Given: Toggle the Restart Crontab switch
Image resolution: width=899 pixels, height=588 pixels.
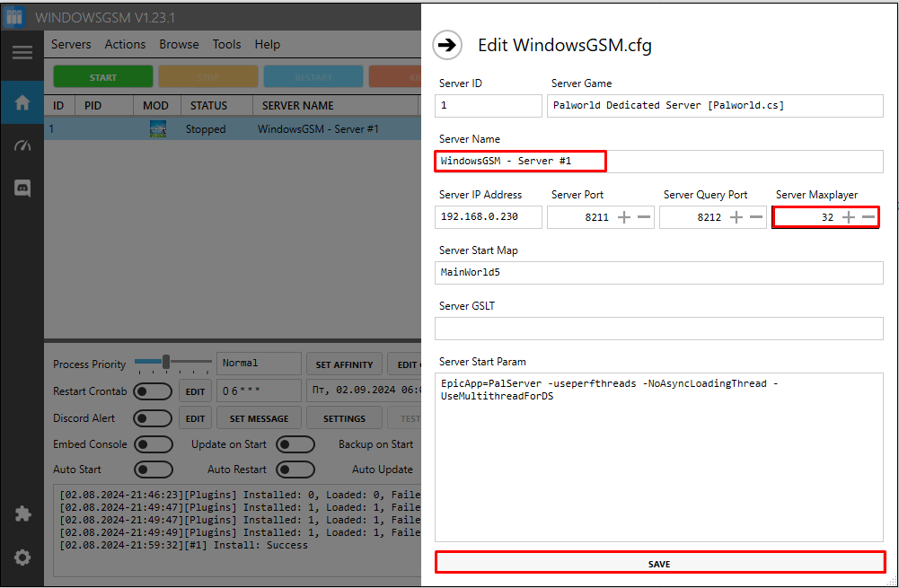Looking at the screenshot, I should point(153,391).
